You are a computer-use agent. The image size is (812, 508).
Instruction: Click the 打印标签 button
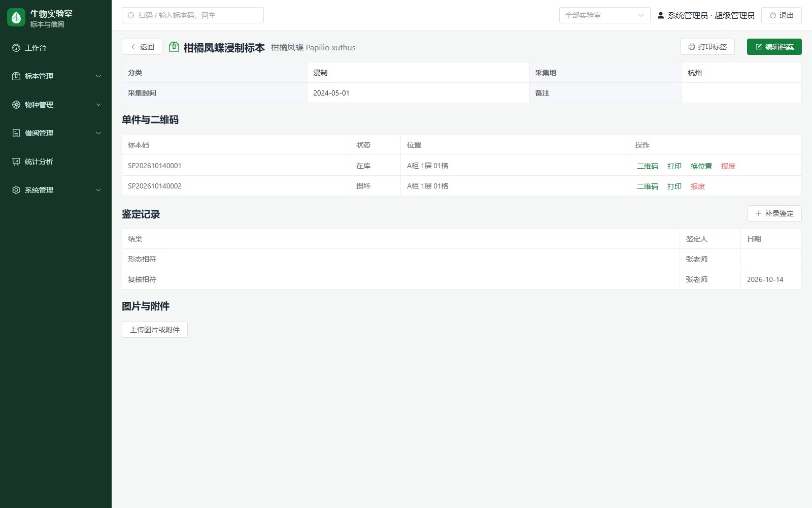click(x=707, y=47)
